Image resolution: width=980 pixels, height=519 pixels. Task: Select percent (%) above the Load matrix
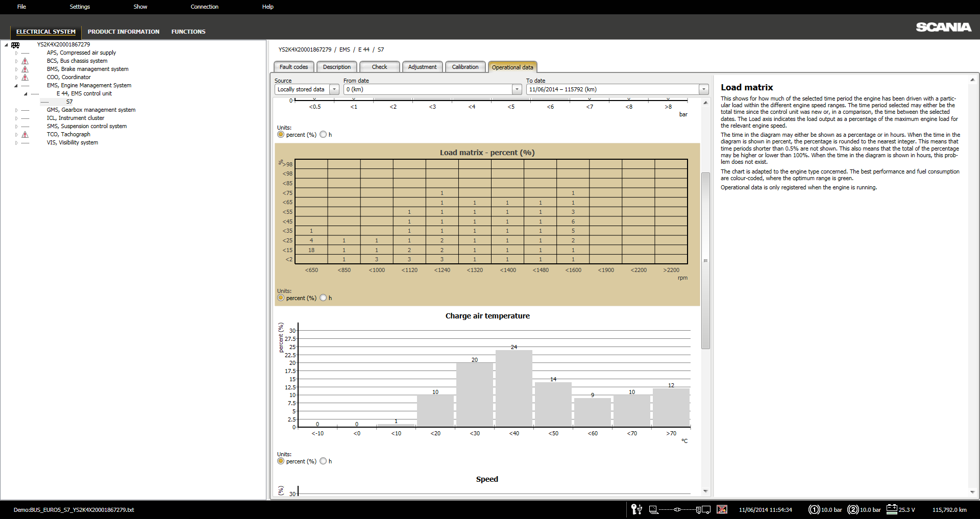(281, 135)
